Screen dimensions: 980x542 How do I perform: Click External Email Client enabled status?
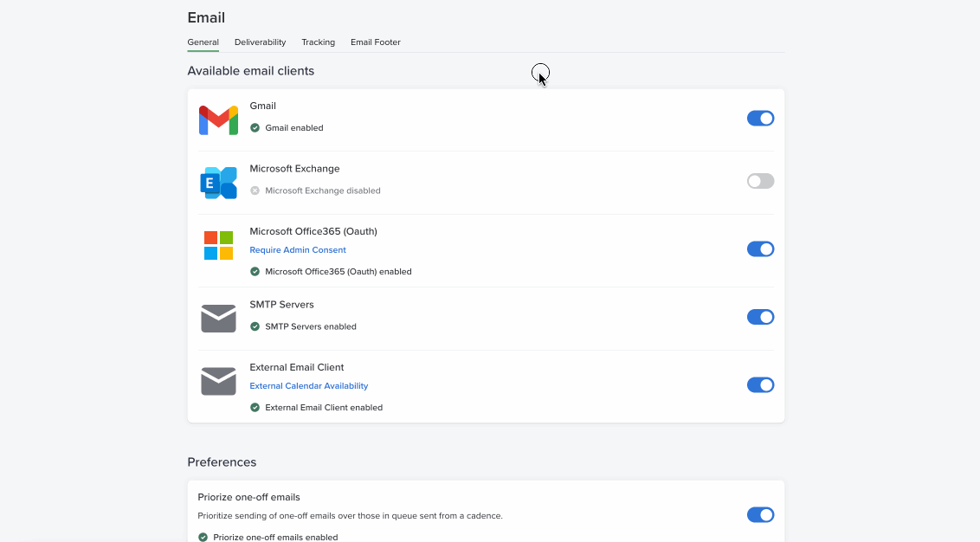click(x=324, y=408)
